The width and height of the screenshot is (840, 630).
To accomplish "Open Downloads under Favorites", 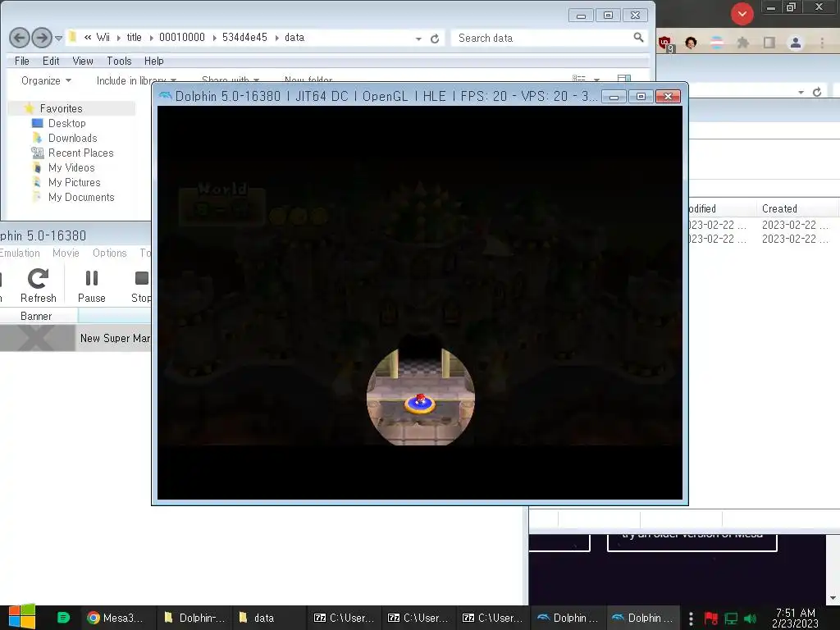I will tap(72, 138).
